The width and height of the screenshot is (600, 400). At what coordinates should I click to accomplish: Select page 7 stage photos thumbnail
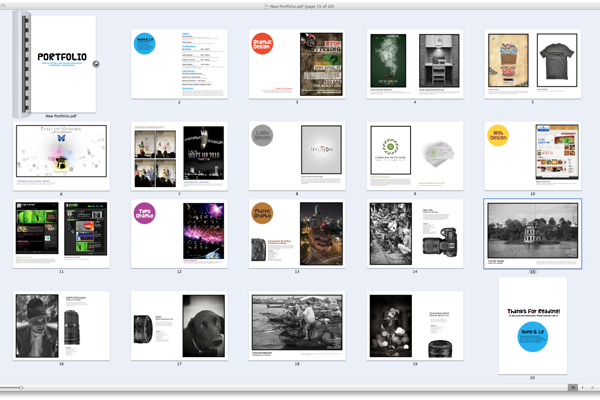[x=179, y=156]
